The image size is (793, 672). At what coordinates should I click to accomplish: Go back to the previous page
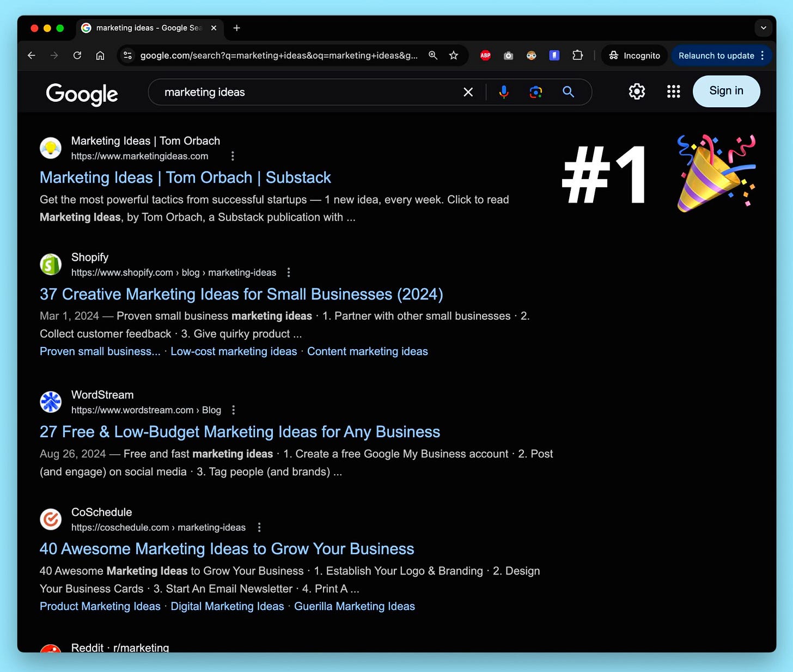pos(32,56)
